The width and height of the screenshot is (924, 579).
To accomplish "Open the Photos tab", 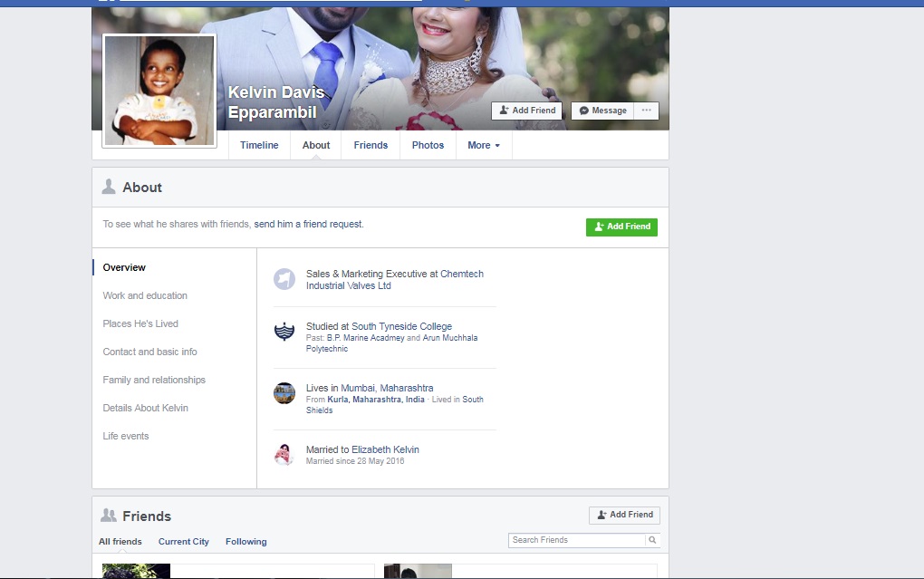I will pos(428,145).
